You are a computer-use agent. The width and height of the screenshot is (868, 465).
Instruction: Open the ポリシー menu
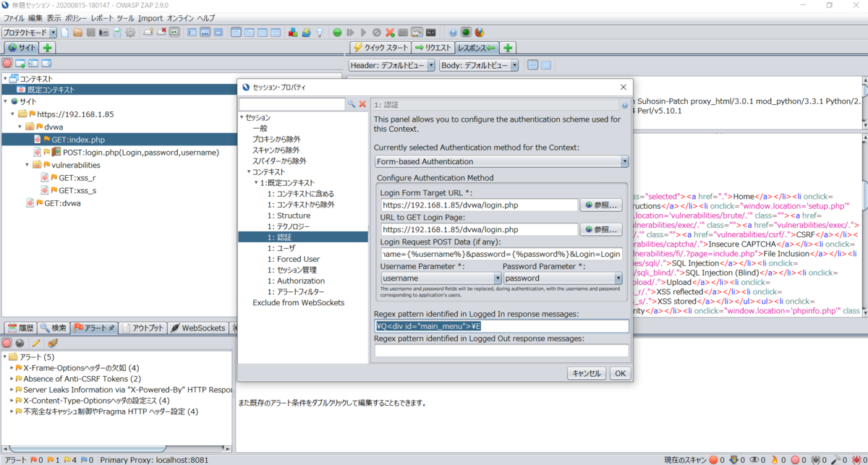[77, 17]
